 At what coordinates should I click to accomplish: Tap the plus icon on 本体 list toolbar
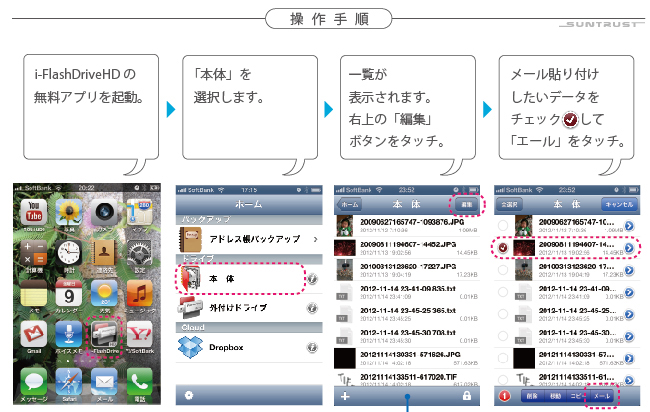[345, 396]
